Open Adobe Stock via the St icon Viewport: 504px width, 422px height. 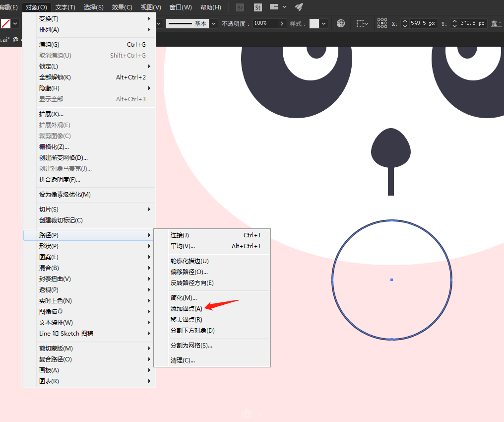click(258, 7)
